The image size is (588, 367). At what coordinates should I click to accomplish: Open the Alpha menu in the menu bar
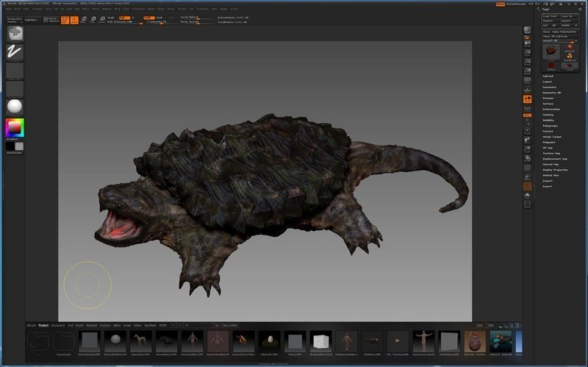click(9, 9)
